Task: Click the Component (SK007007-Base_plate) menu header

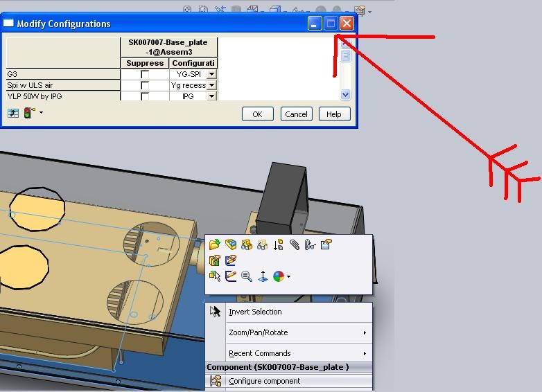Action: [x=289, y=367]
